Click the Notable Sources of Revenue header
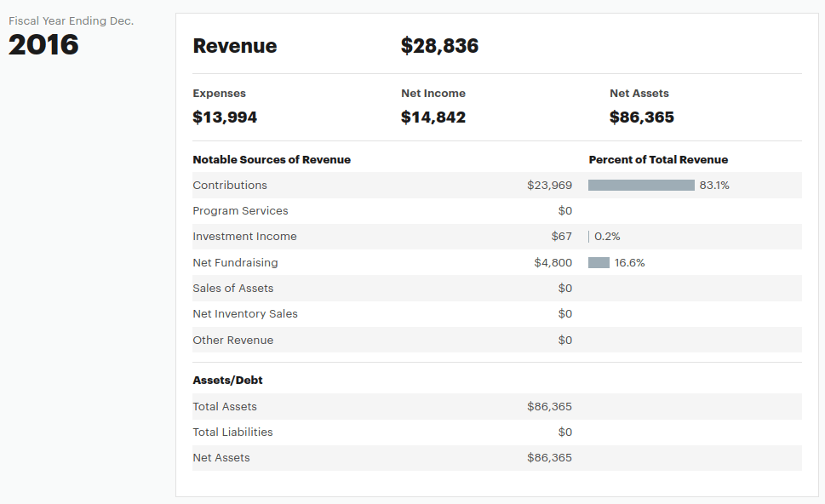The width and height of the screenshot is (825, 504). click(x=272, y=159)
